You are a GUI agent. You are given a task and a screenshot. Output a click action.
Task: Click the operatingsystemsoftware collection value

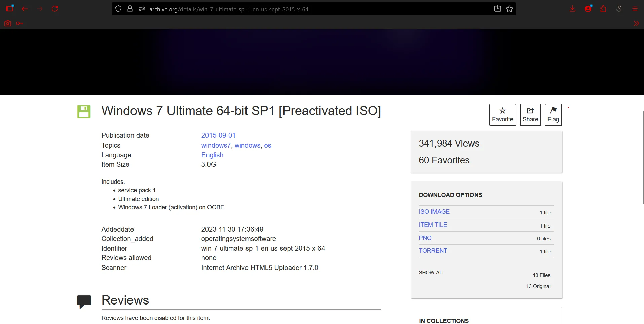click(239, 239)
